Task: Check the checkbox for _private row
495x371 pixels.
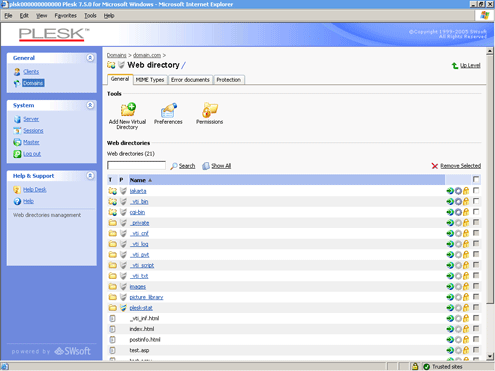Action: [476, 222]
